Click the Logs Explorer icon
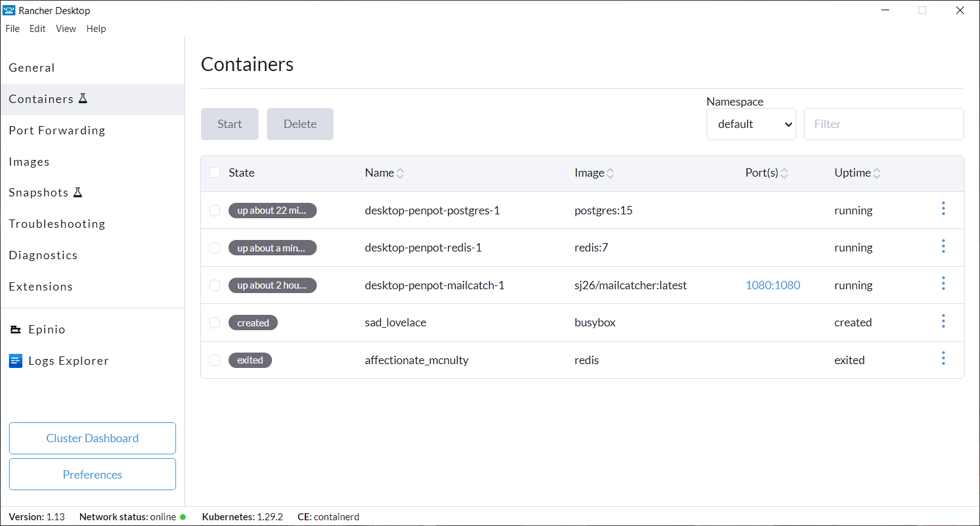The height and width of the screenshot is (526, 980). click(16, 361)
